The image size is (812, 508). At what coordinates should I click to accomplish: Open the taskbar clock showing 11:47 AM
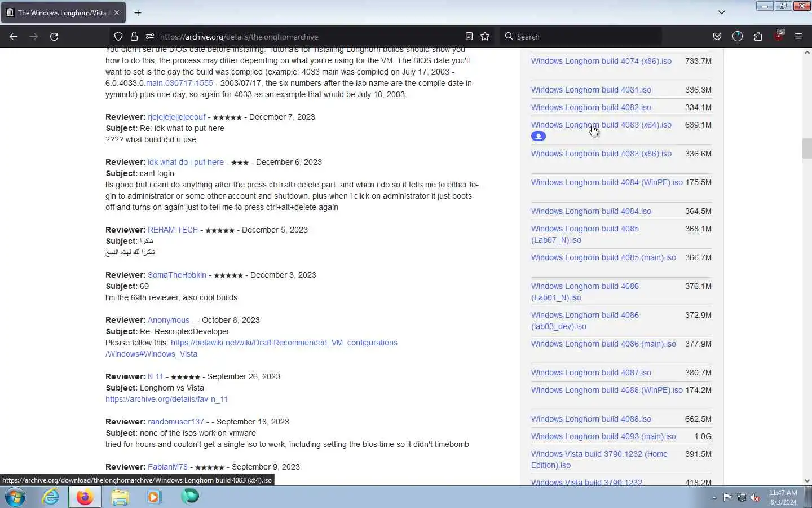[x=783, y=497]
